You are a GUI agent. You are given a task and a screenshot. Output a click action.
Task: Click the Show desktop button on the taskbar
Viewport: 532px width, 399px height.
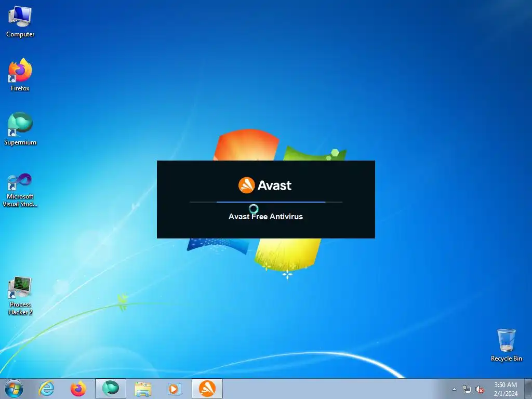tap(528, 389)
